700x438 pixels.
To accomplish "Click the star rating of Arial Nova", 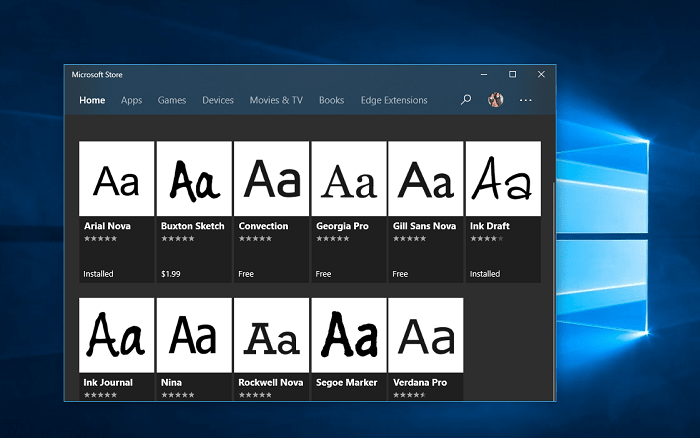I will tap(100, 238).
